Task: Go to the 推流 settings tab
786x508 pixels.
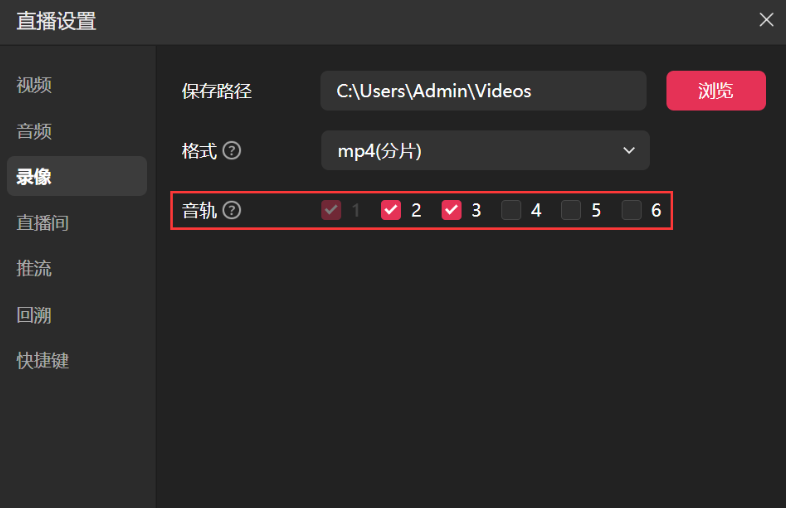Action: tap(34, 269)
